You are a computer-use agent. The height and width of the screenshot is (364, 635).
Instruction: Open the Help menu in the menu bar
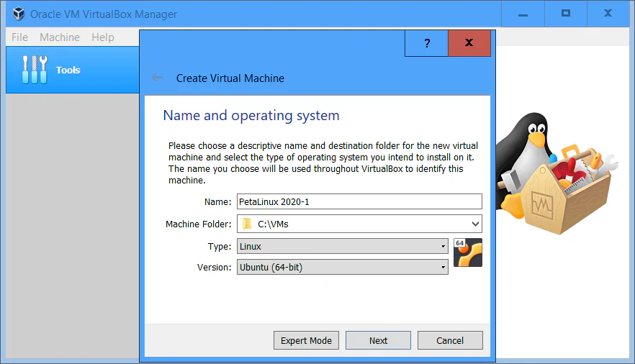(103, 37)
